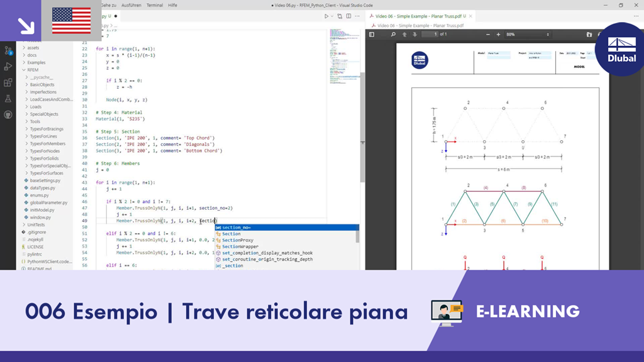Open the Run and Debug view

click(8, 67)
